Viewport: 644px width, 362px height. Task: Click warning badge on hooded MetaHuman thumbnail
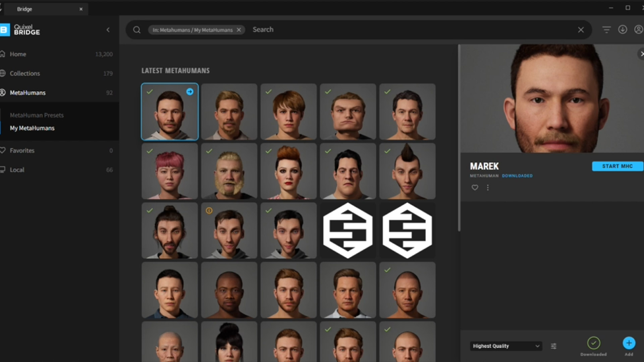point(209,210)
